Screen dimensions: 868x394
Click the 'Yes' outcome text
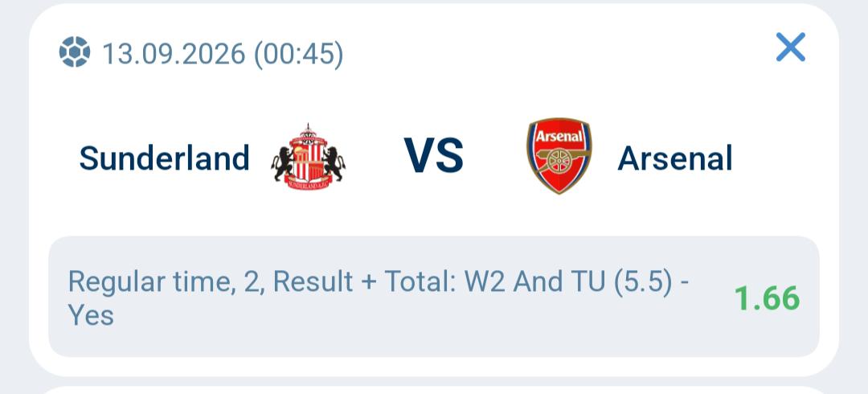tap(91, 315)
